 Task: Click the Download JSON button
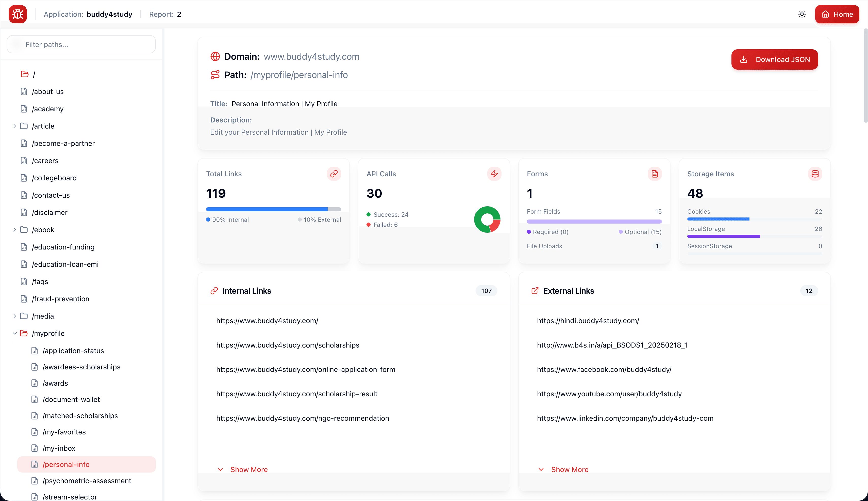[775, 59]
